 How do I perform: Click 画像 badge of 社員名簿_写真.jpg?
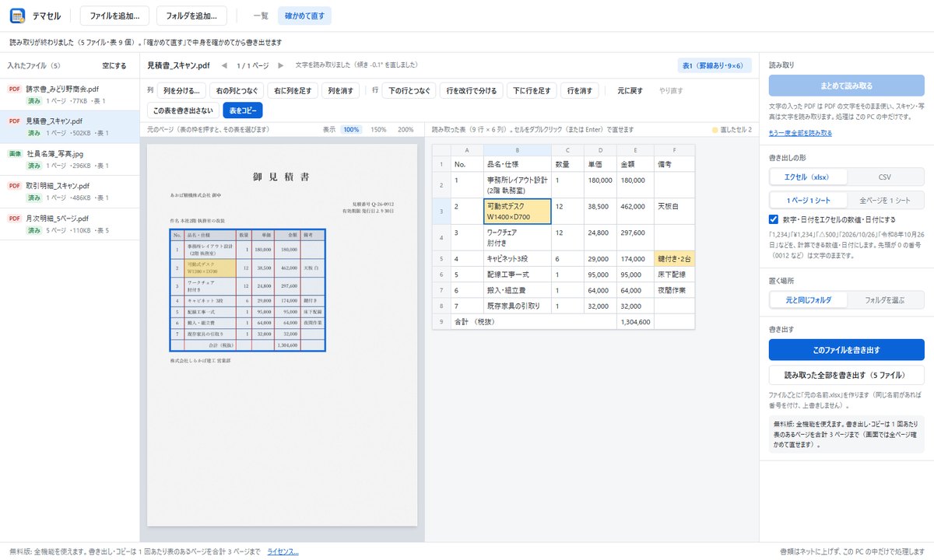coord(15,154)
